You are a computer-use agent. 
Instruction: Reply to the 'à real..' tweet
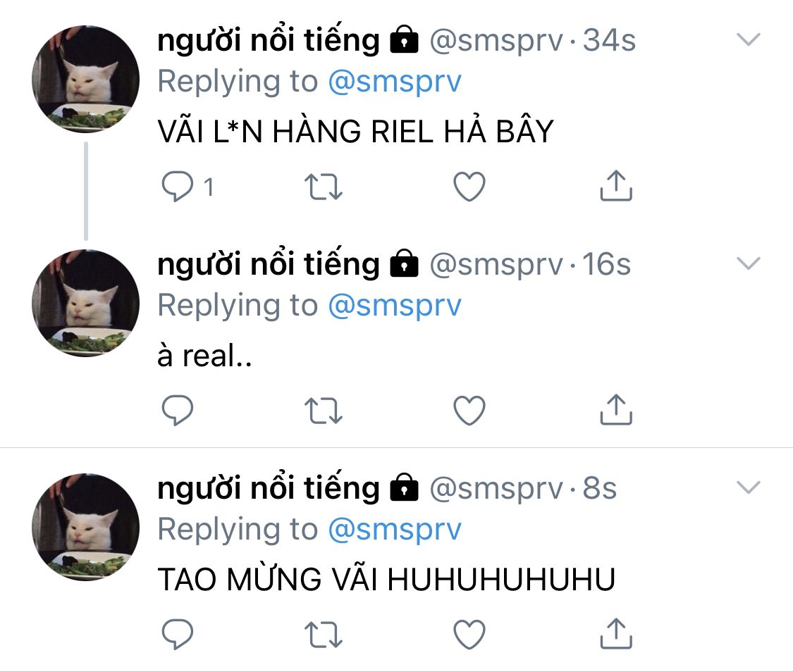[177, 410]
